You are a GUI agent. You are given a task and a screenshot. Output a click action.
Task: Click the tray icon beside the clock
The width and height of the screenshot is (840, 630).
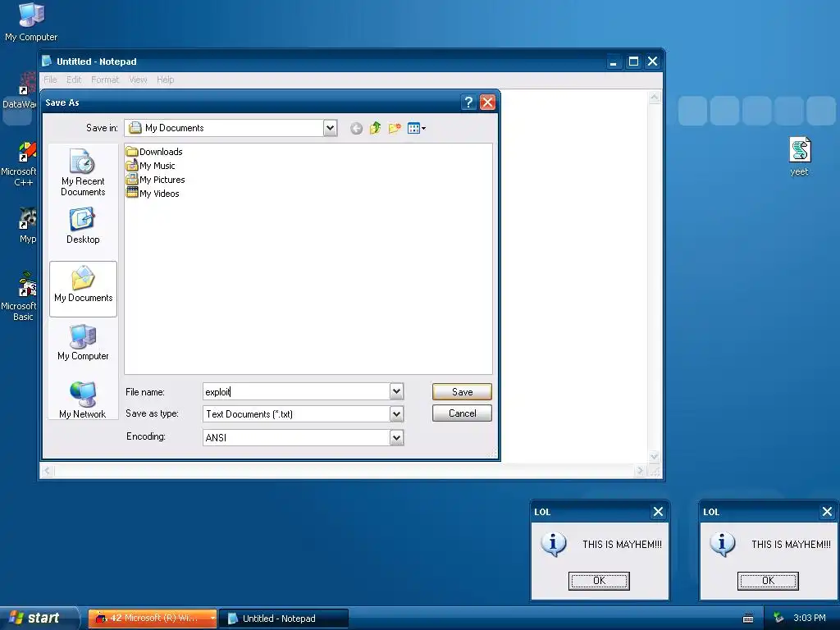[x=778, y=619]
